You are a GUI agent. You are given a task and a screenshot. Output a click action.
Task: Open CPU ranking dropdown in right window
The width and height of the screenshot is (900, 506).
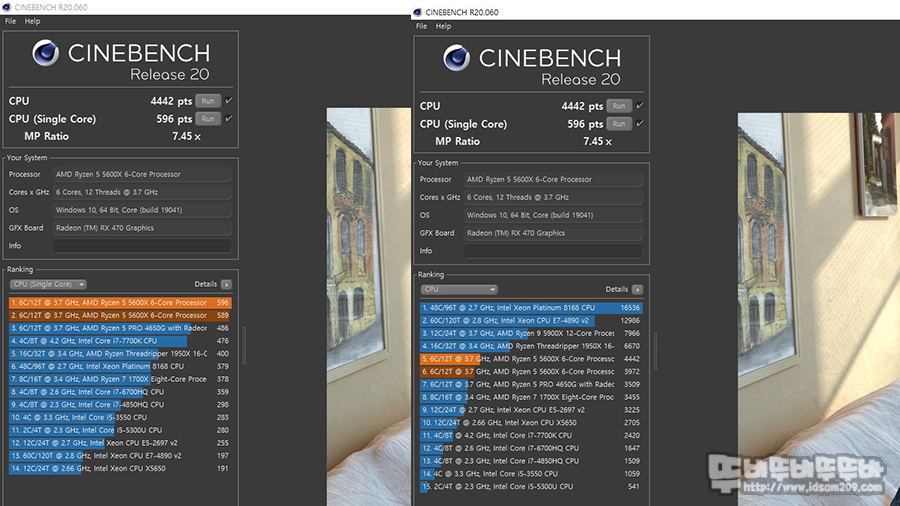coord(459,290)
